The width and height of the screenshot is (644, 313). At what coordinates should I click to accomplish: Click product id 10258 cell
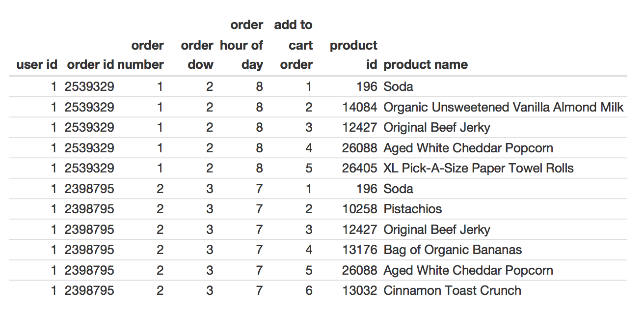[x=360, y=209]
